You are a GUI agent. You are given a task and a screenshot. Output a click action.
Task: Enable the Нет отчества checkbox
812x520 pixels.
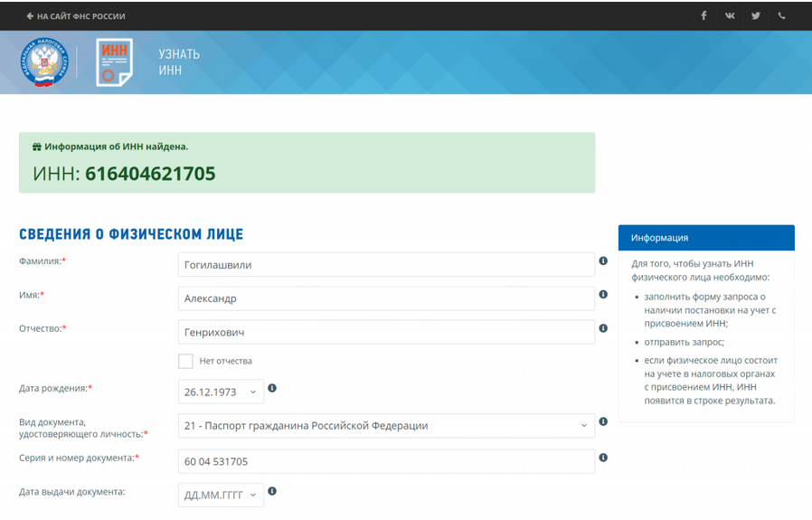(x=185, y=361)
